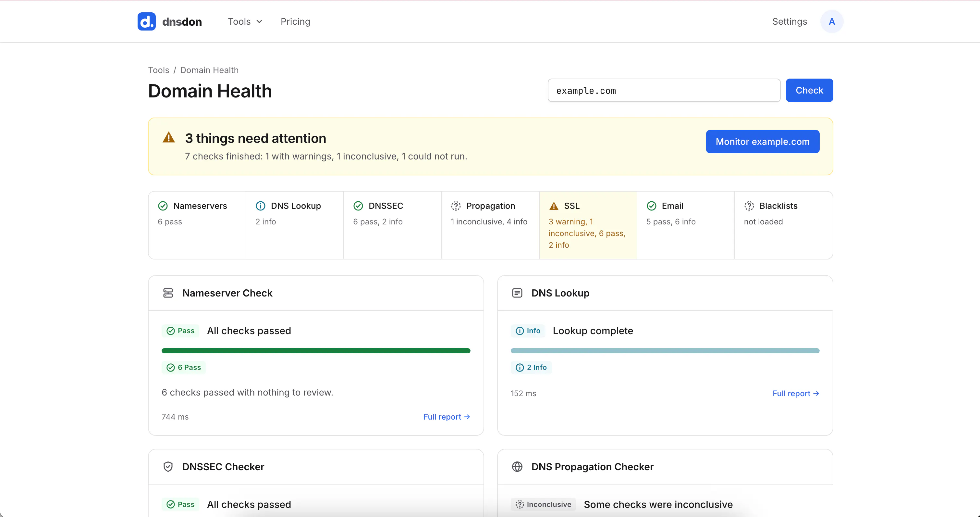Select the Propagation summary tile

click(490, 225)
